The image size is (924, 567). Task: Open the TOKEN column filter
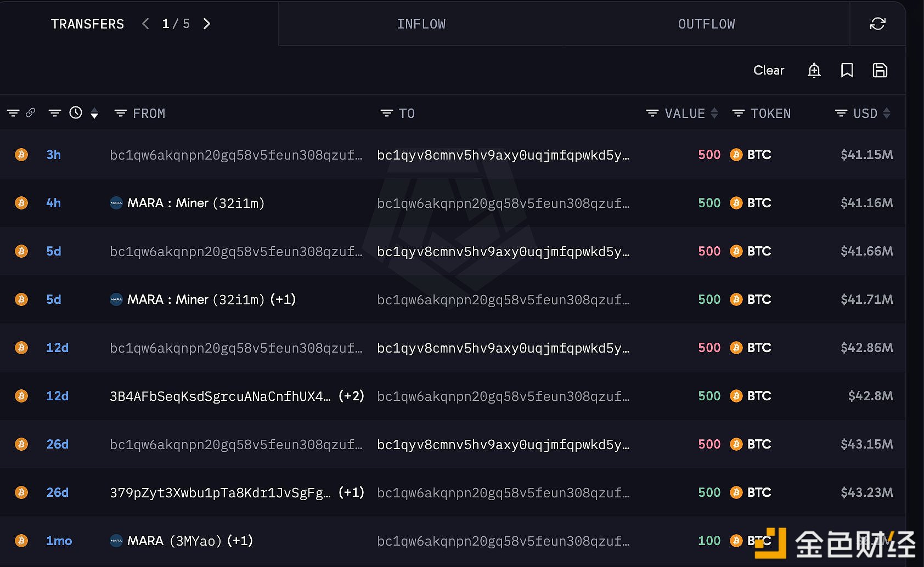[x=739, y=113]
